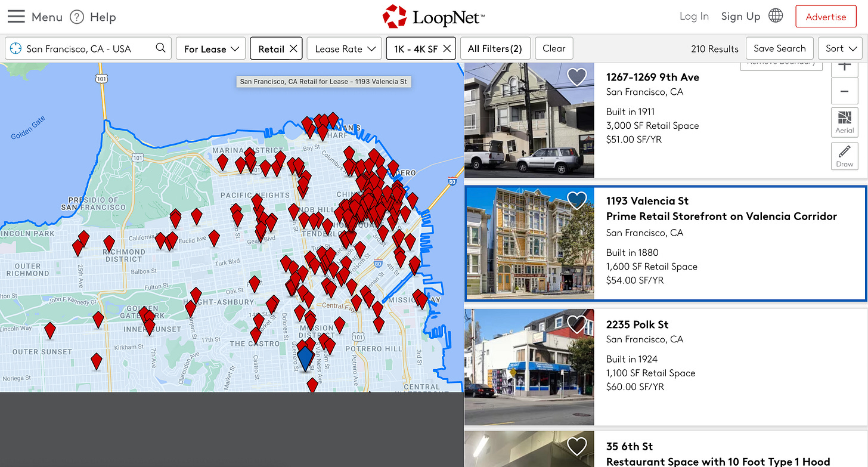This screenshot has width=868, height=467.
Task: Open the For Lease dropdown
Action: [x=210, y=49]
